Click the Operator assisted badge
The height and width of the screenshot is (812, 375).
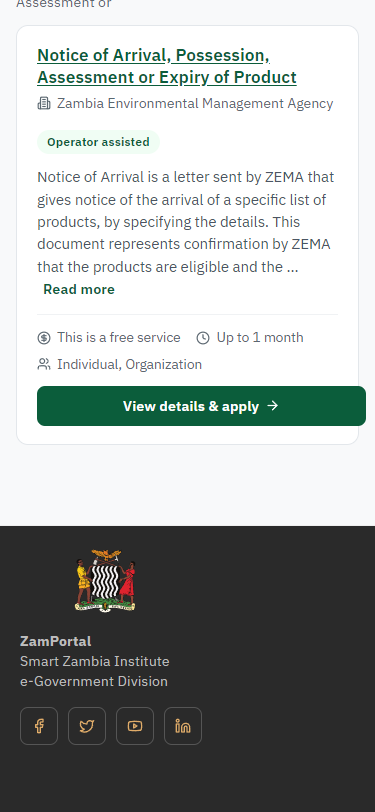pos(98,142)
